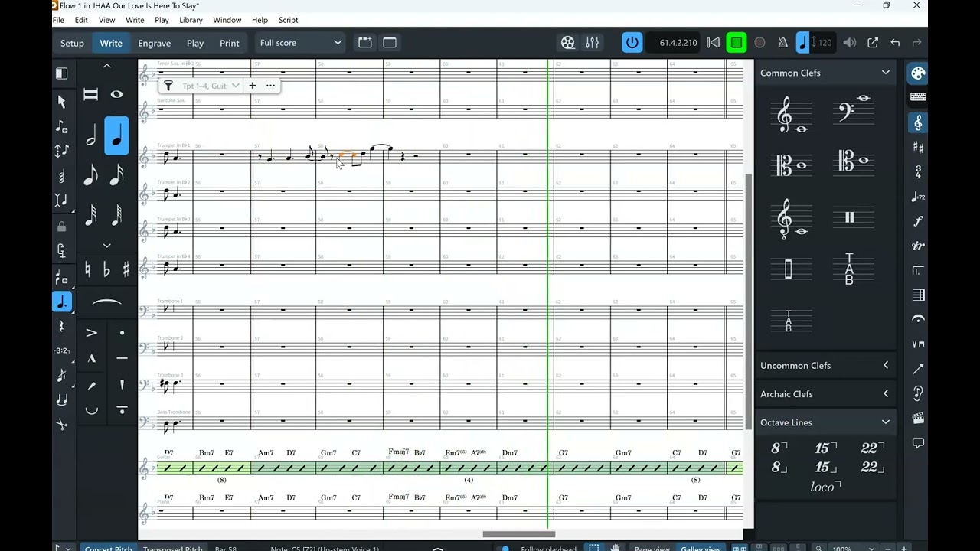Viewport: 980px width, 551px height.
Task: Toggle dotted note input
Action: (x=62, y=302)
